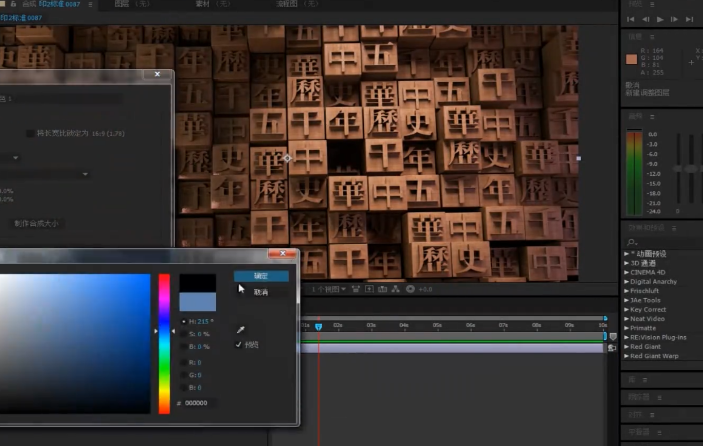Step to next frame in preview panel
The width and height of the screenshot is (703, 446).
tap(674, 19)
